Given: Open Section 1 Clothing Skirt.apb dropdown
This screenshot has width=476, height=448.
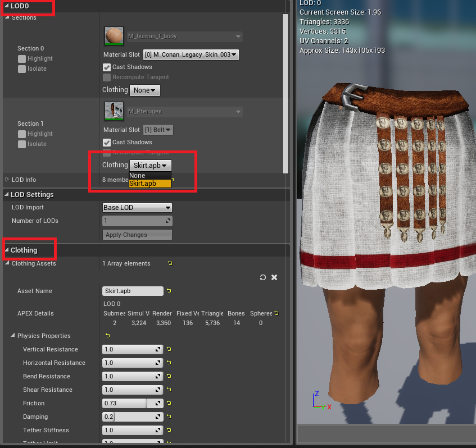Looking at the screenshot, I should 150,165.
